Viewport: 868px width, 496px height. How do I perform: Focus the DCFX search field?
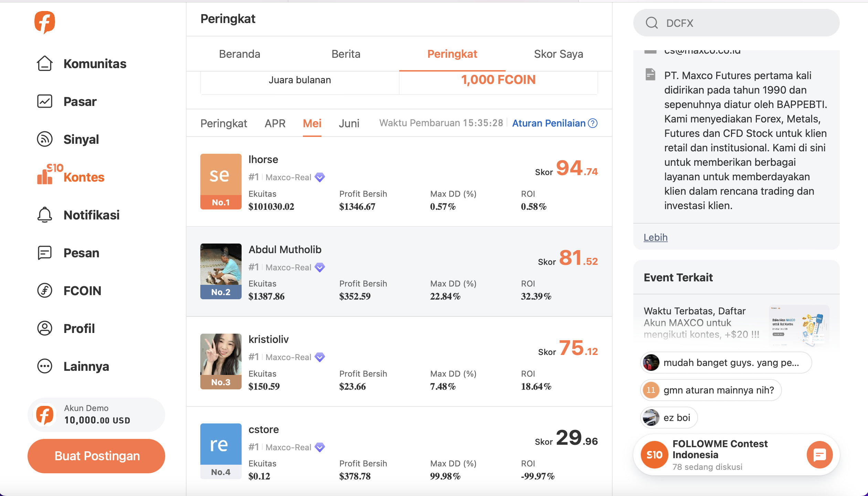pos(737,23)
